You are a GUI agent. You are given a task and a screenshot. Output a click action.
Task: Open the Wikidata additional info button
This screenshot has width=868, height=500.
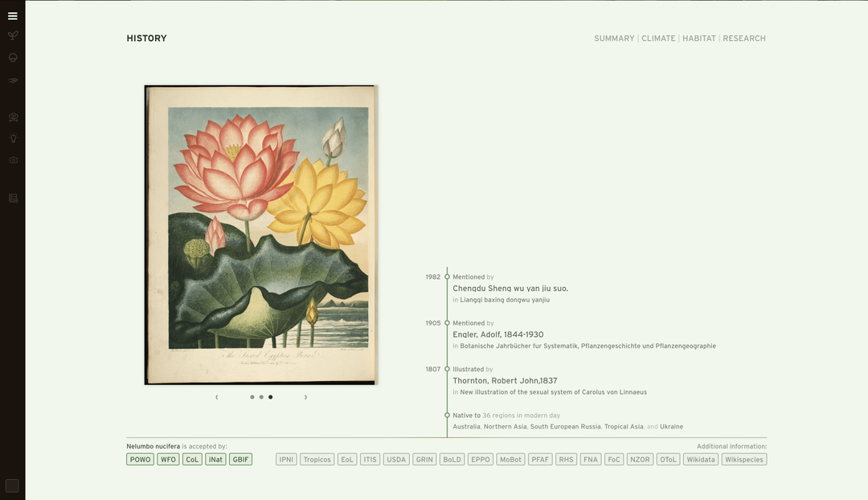coord(700,460)
